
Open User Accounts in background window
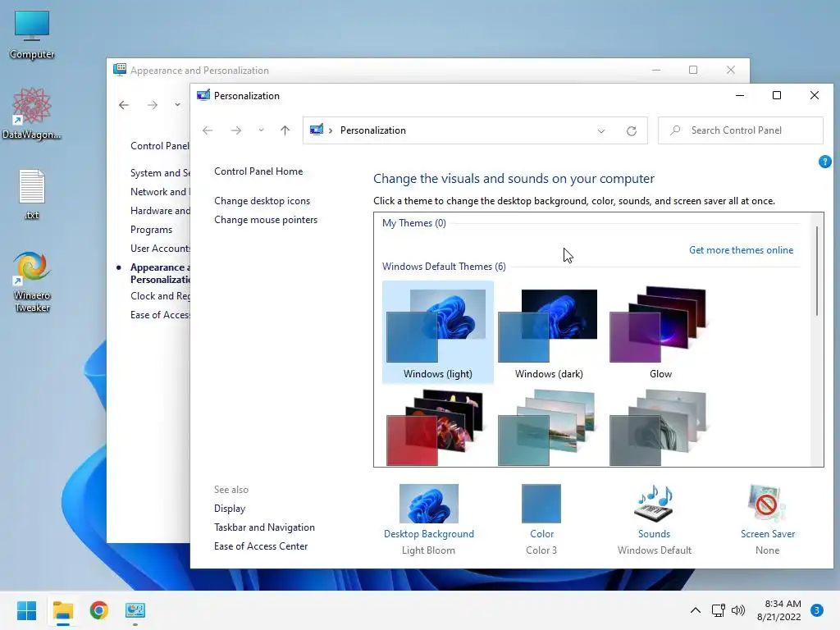coord(160,248)
